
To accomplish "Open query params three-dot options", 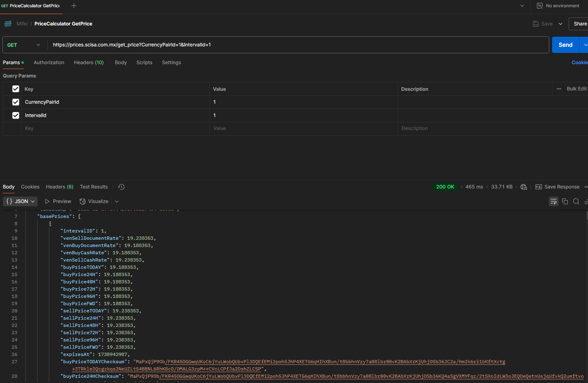I will 559,89.
